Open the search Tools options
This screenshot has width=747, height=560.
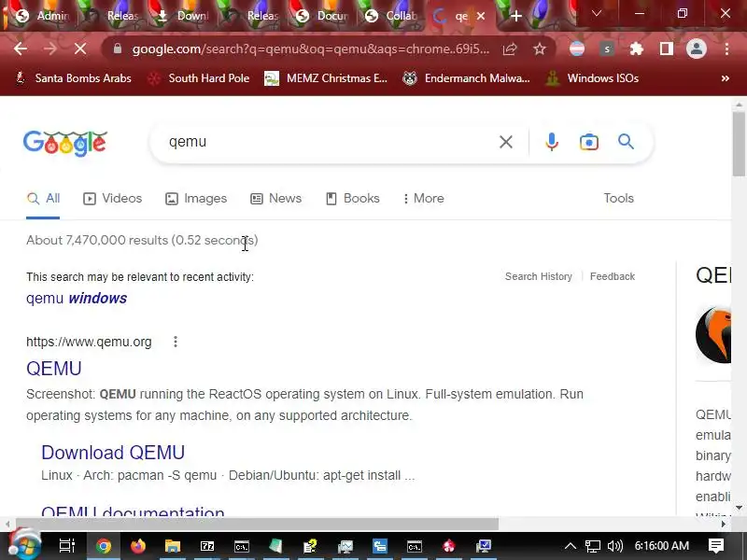[618, 199]
